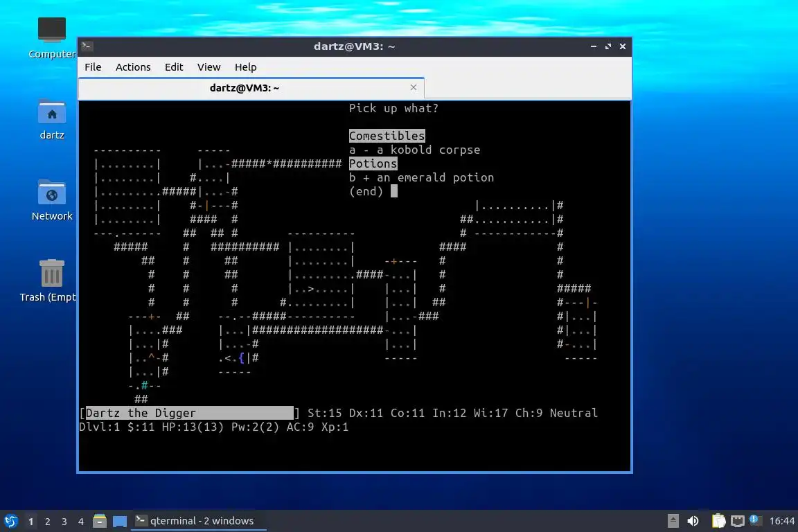This screenshot has height=532, width=798.
Task: Switch to workspace 1
Action: tap(31, 522)
